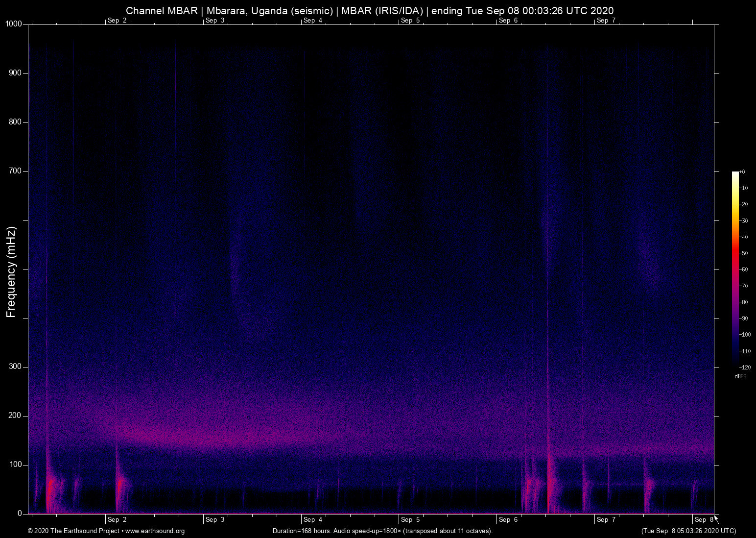The image size is (756, 538).
Task: Select the "Sep 5" label on top axis
Action: tap(410, 21)
